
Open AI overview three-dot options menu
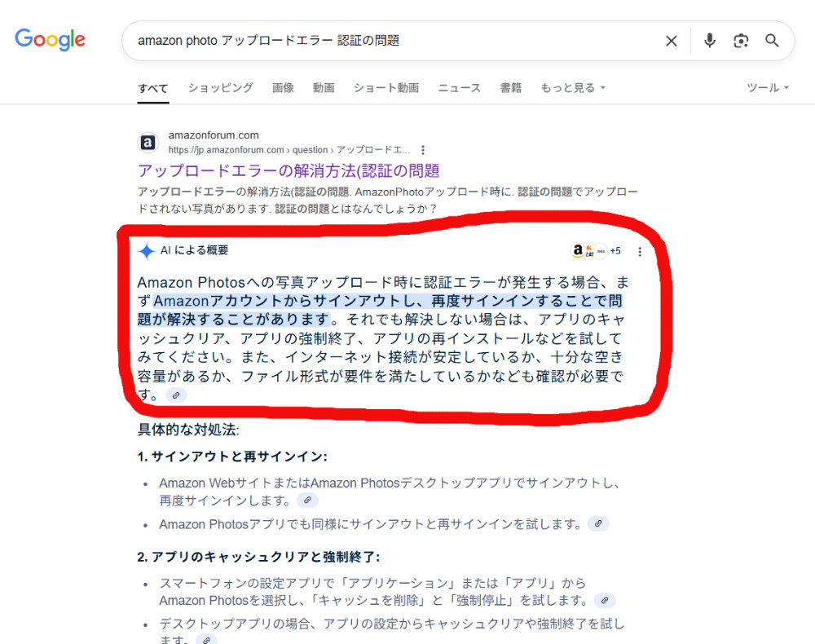(640, 252)
